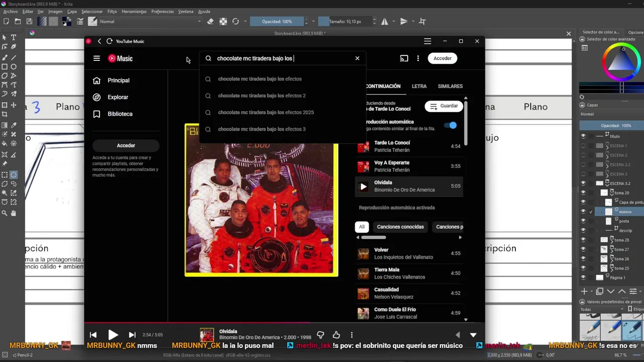The height and width of the screenshot is (362, 644).
Task: Expand the YouTube Music player page arrow
Action: coord(473,335)
